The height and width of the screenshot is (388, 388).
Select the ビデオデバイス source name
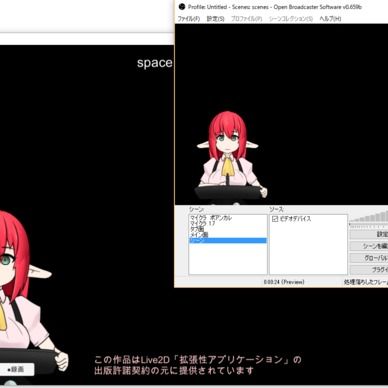tap(295, 219)
